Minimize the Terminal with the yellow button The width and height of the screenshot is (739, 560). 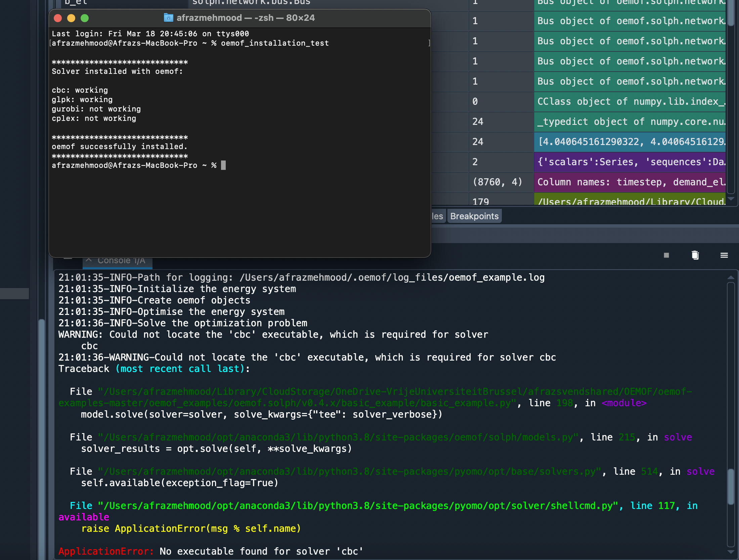point(72,18)
